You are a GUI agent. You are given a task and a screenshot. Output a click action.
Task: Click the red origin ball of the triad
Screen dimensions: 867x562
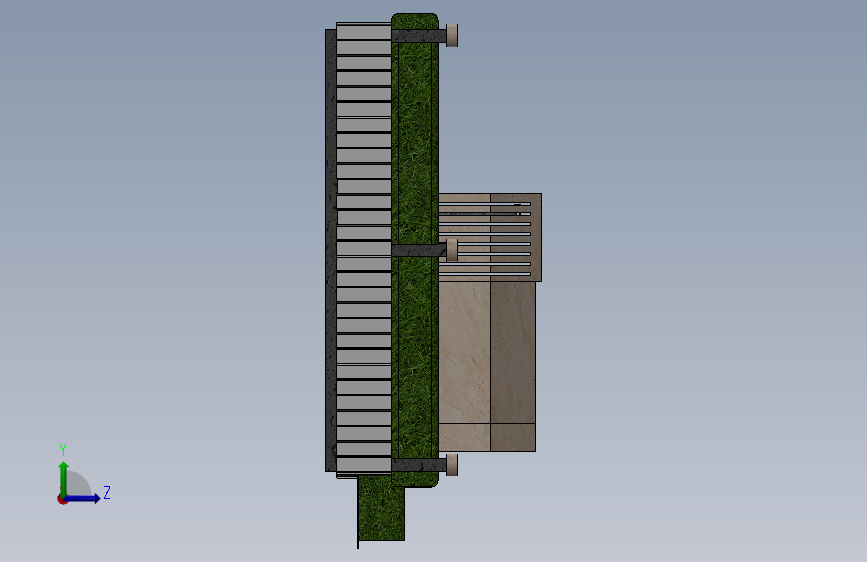[62, 499]
